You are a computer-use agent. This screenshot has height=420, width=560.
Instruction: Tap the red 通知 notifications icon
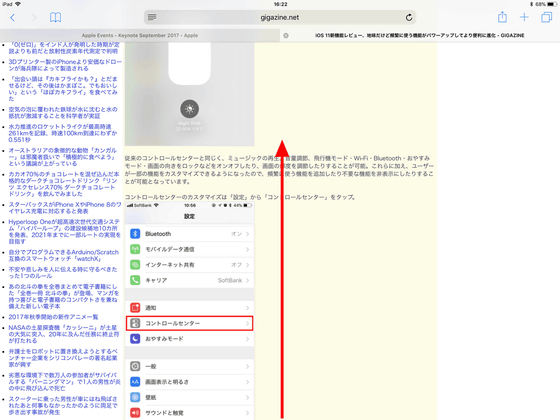tap(135, 308)
